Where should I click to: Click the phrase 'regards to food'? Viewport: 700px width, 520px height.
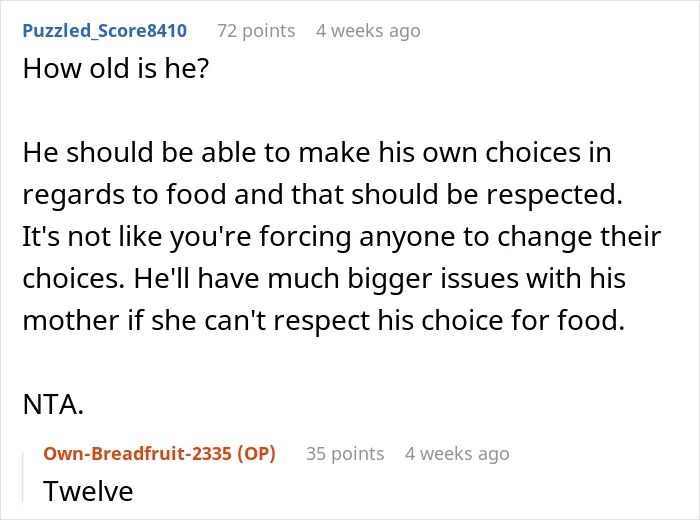coord(125,195)
